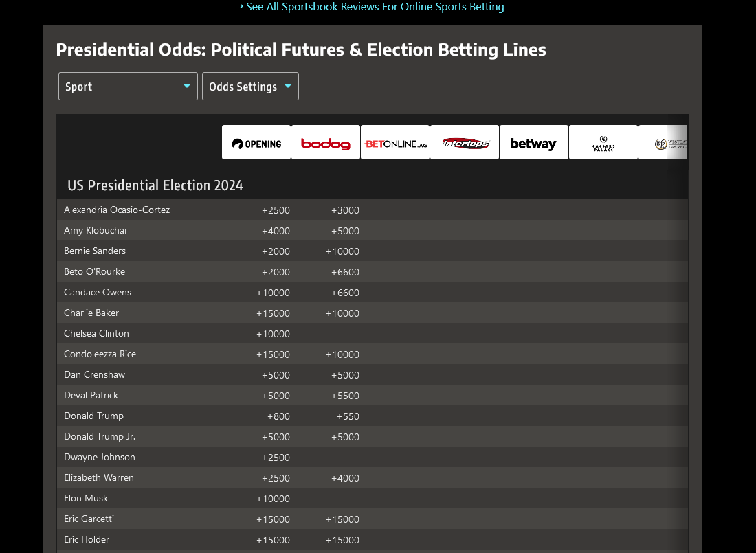Click Alexandria Ocasio-Cortez row name
The width and height of the screenshot is (756, 553).
[x=117, y=210]
